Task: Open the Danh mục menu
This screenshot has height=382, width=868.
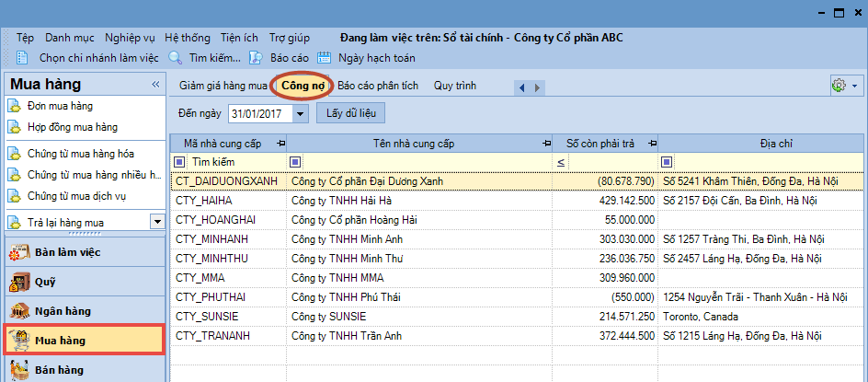Action: (71, 39)
